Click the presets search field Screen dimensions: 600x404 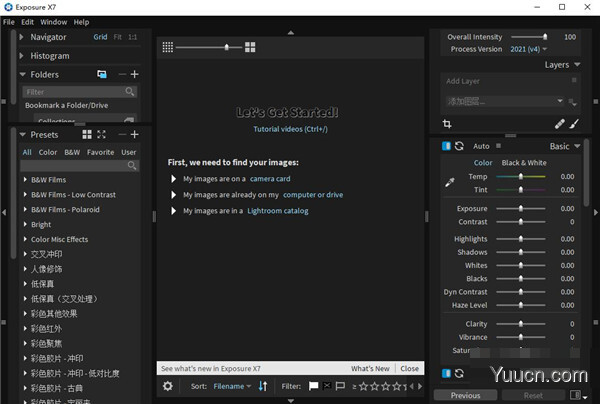(x=80, y=165)
